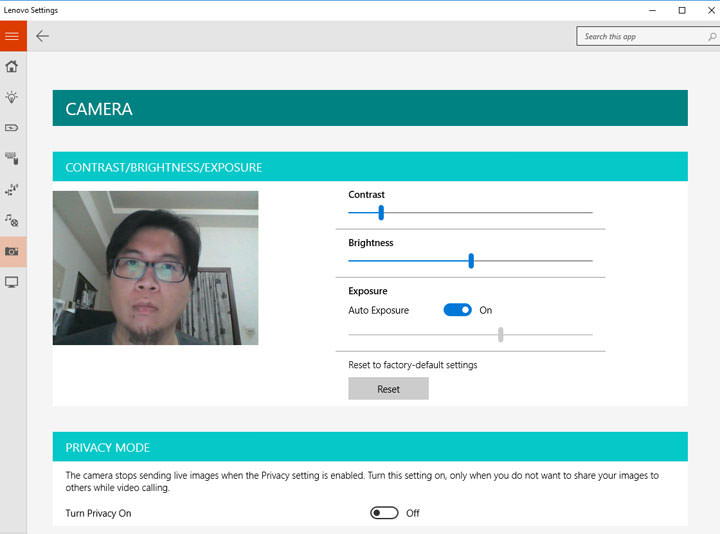
Task: Click the Contrast slider handle
Action: pyautogui.click(x=381, y=212)
